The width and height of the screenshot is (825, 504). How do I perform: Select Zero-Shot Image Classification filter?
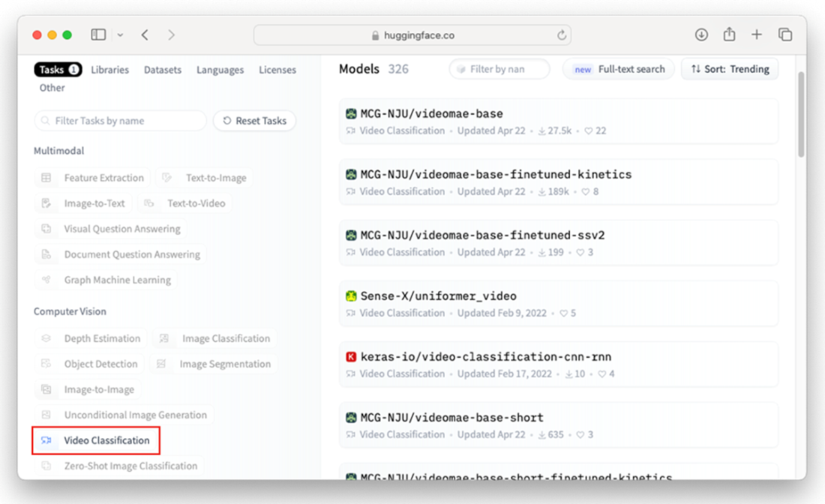pyautogui.click(x=119, y=466)
